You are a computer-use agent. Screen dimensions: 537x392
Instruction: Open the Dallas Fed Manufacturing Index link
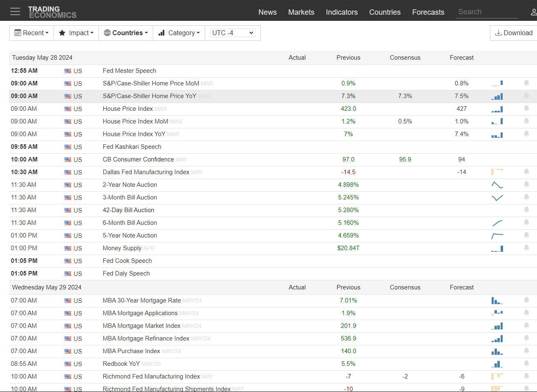pyautogui.click(x=146, y=172)
